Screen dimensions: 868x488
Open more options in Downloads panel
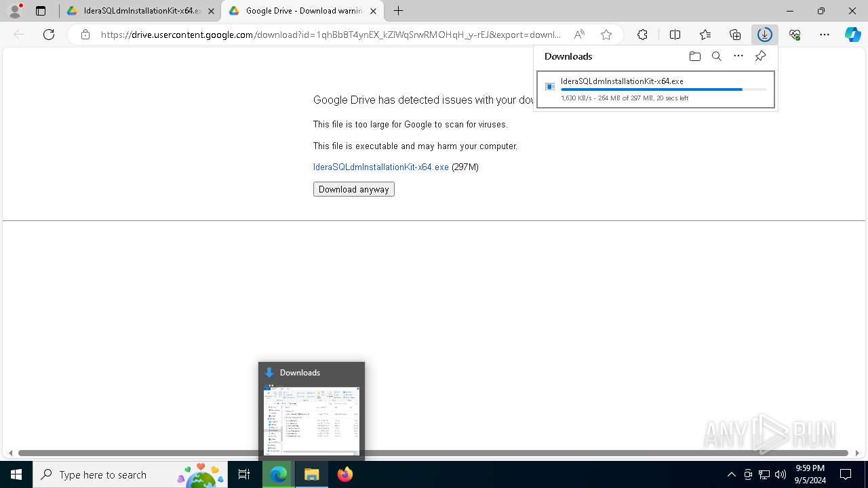coord(738,56)
